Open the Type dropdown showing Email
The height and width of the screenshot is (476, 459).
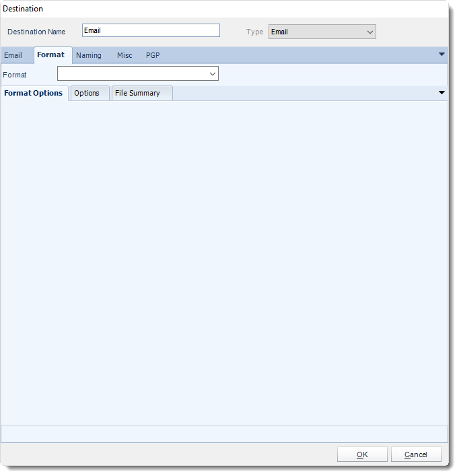tap(322, 32)
